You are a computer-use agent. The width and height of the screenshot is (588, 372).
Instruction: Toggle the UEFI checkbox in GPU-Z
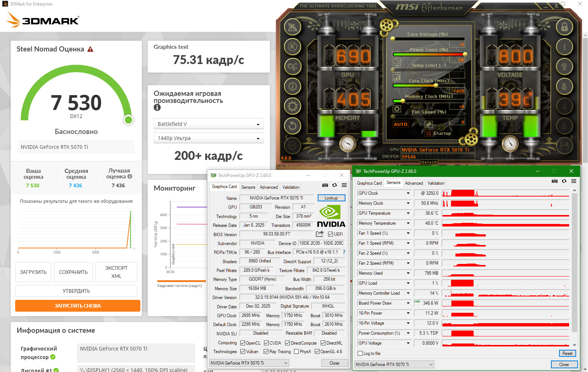point(330,234)
